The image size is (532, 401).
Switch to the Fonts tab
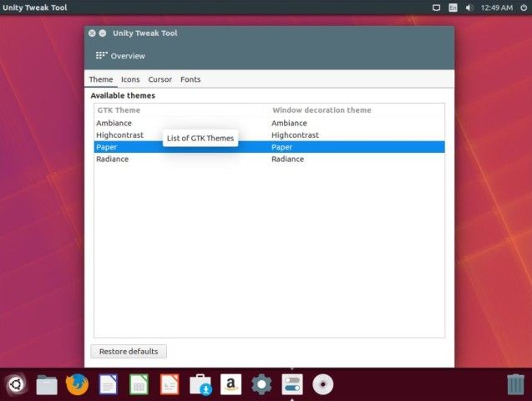(x=190, y=79)
